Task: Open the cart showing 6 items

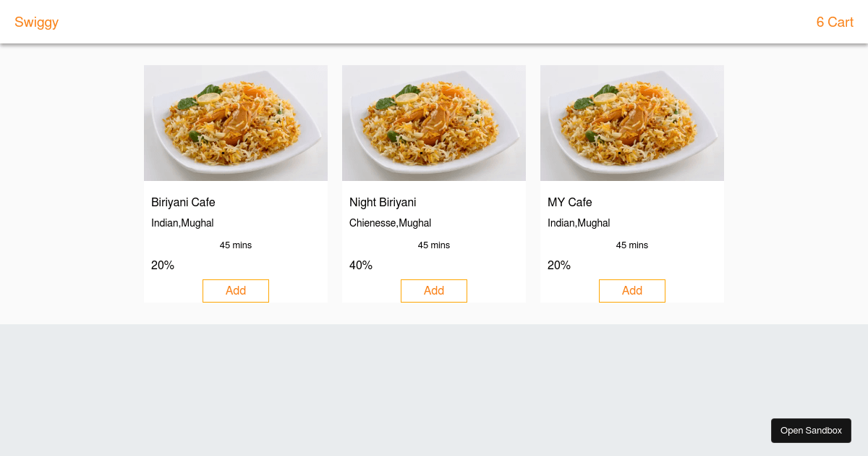Action: [x=835, y=22]
